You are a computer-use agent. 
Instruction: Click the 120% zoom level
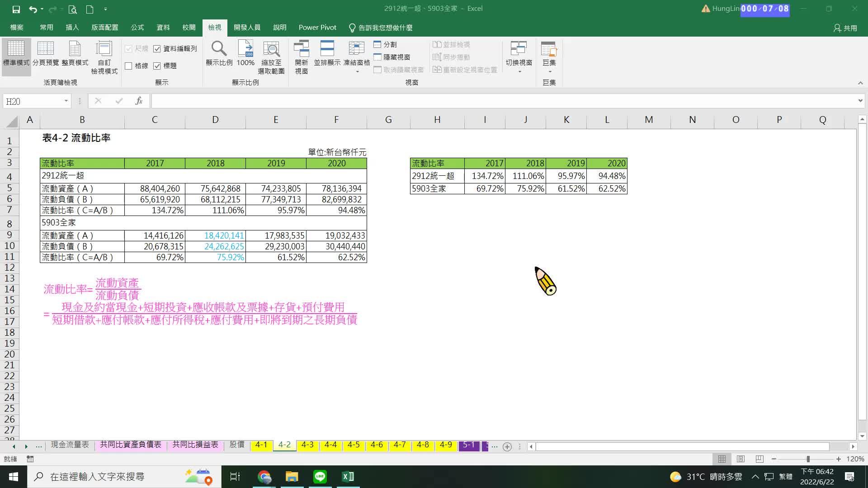pos(855,459)
